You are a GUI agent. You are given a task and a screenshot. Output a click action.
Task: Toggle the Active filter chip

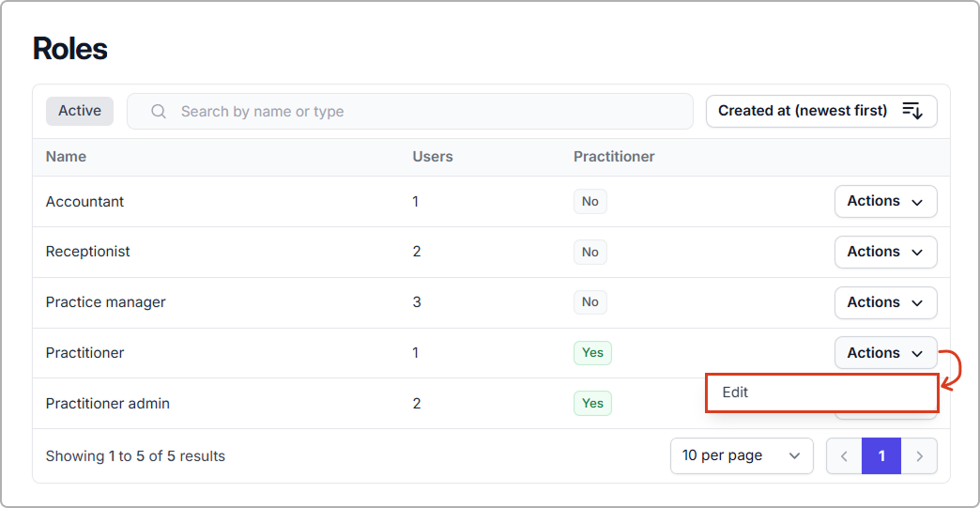point(80,111)
